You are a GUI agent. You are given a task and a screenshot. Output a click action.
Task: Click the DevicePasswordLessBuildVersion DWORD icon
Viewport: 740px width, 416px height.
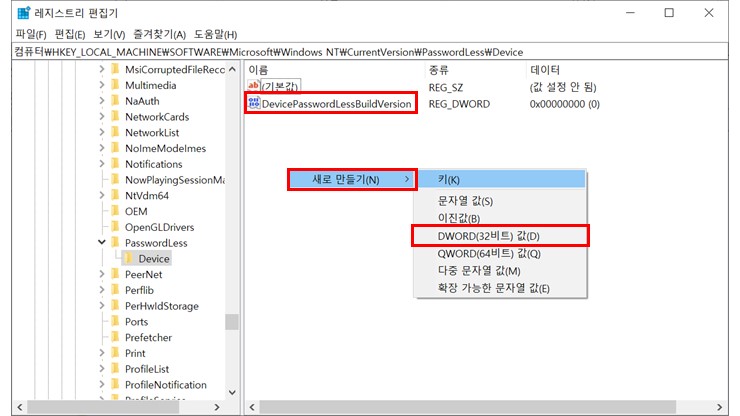[254, 103]
